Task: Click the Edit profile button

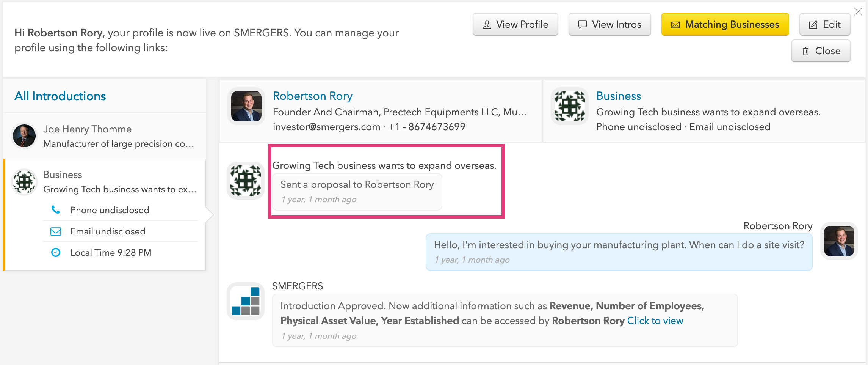Action: (824, 25)
